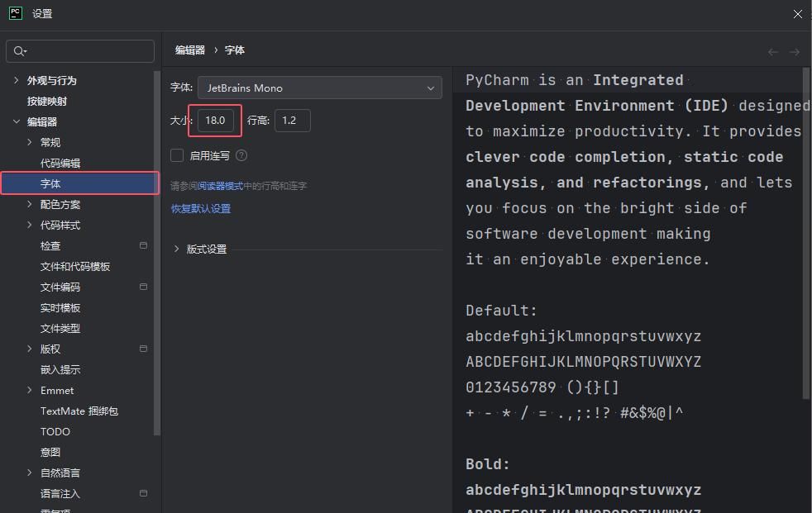The width and height of the screenshot is (812, 513).
Task: Click the project-level icon next to 文件编码
Action: pyautogui.click(x=143, y=287)
